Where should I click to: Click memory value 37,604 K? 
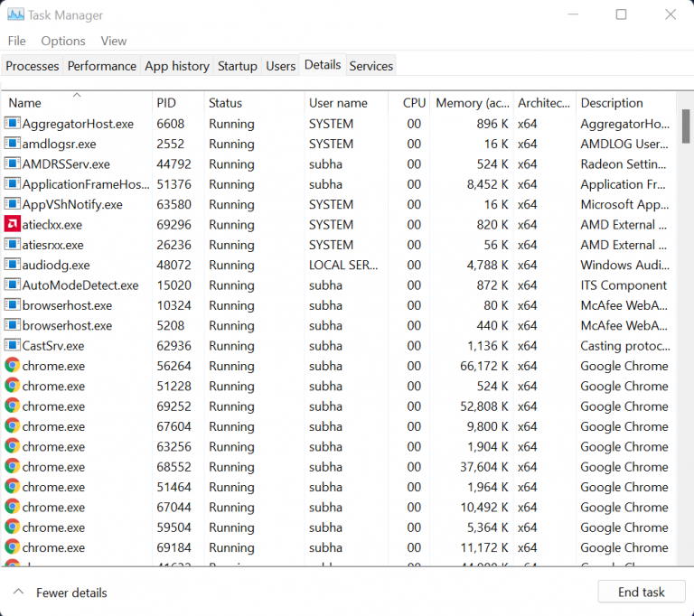pyautogui.click(x=483, y=467)
